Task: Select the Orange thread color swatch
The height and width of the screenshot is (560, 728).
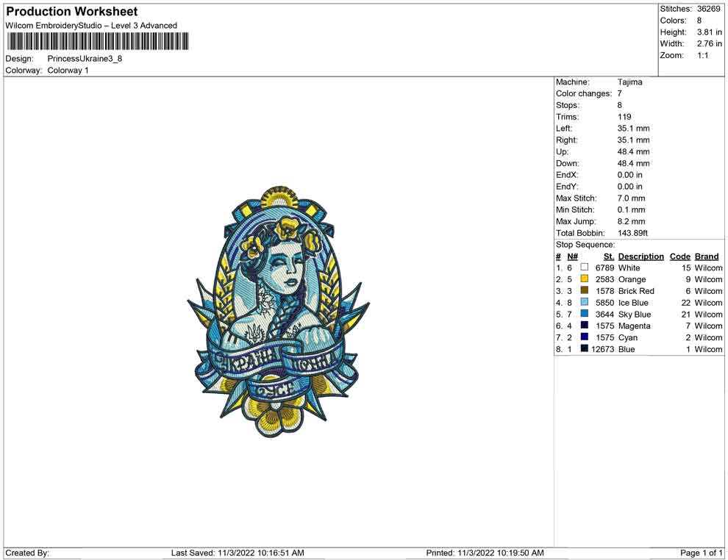Action: [x=585, y=279]
